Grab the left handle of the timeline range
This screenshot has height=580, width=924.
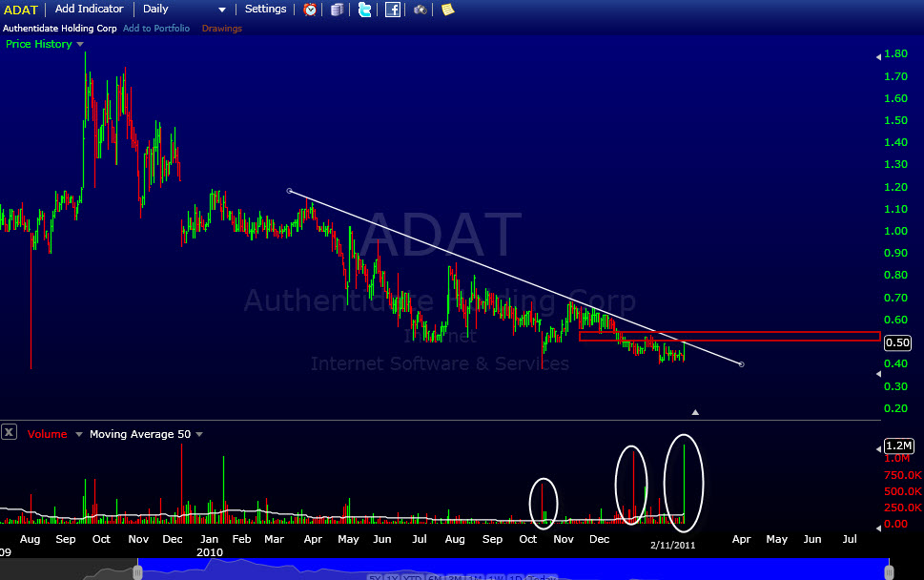click(x=137, y=571)
